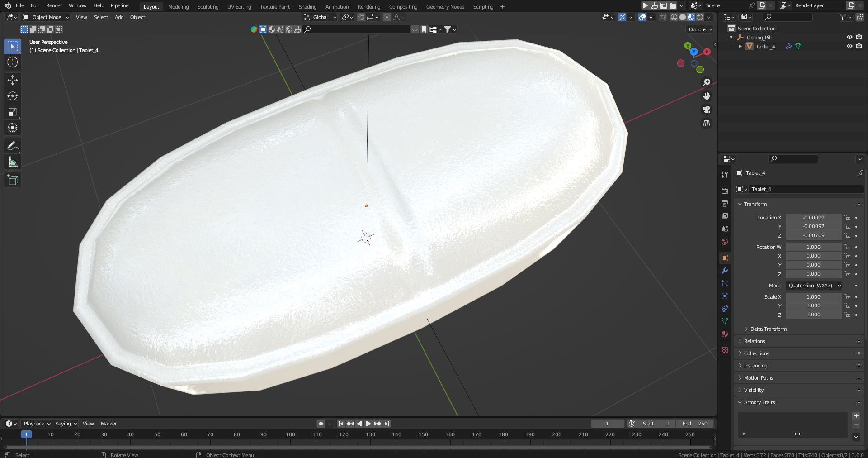Open the Object Data mesh properties tab
This screenshot has width=868, height=458.
tap(725, 321)
